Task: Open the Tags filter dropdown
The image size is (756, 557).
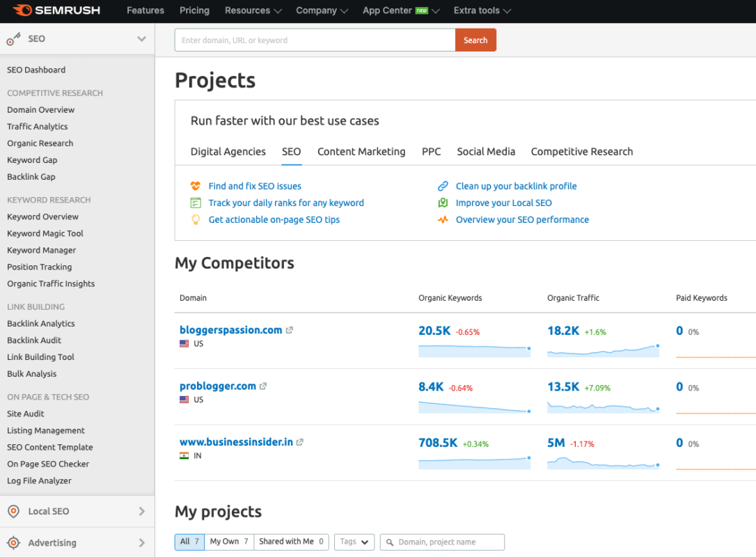Action: point(354,542)
